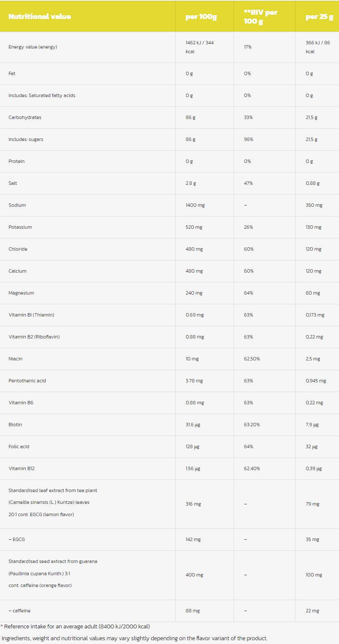Select the "Potassium" row label
339x644 pixels.
[x=20, y=227]
